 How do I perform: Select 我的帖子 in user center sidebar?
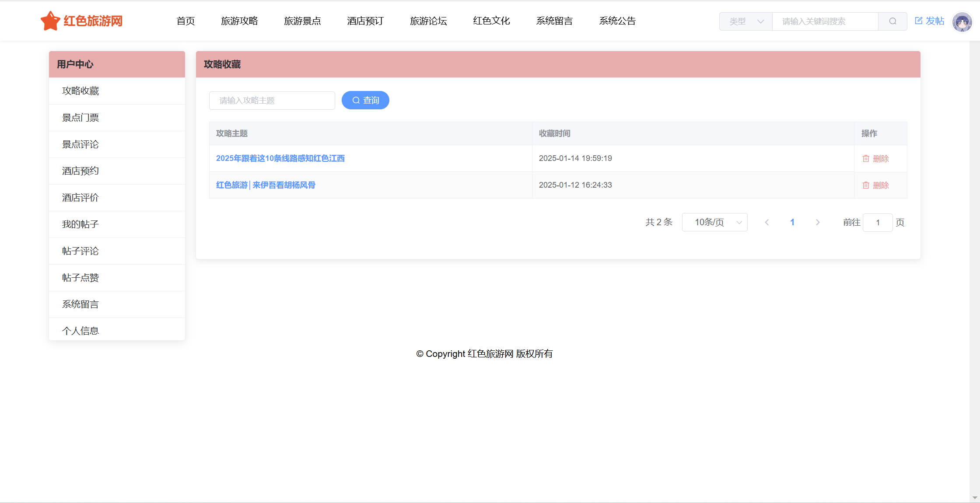pyautogui.click(x=80, y=224)
